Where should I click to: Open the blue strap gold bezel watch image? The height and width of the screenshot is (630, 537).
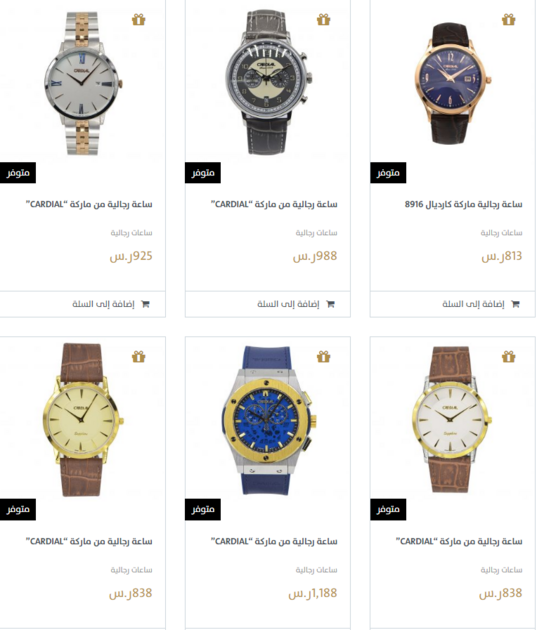(268, 421)
